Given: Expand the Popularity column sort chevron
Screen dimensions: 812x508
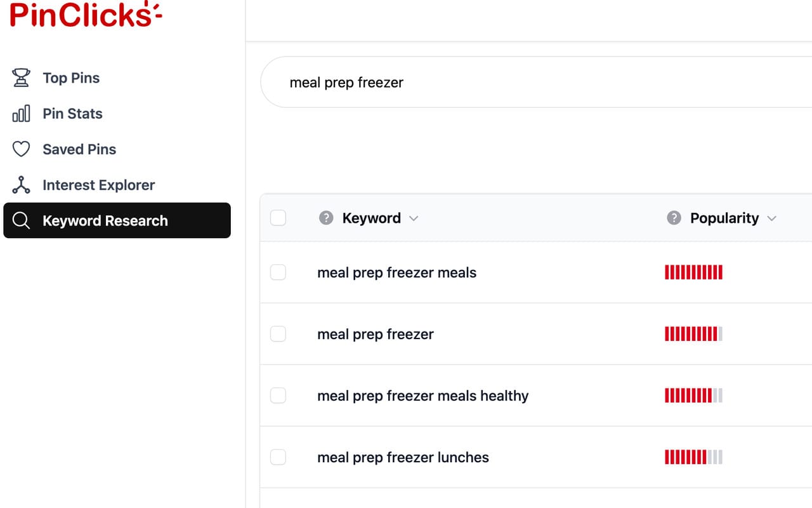Looking at the screenshot, I should coord(771,218).
